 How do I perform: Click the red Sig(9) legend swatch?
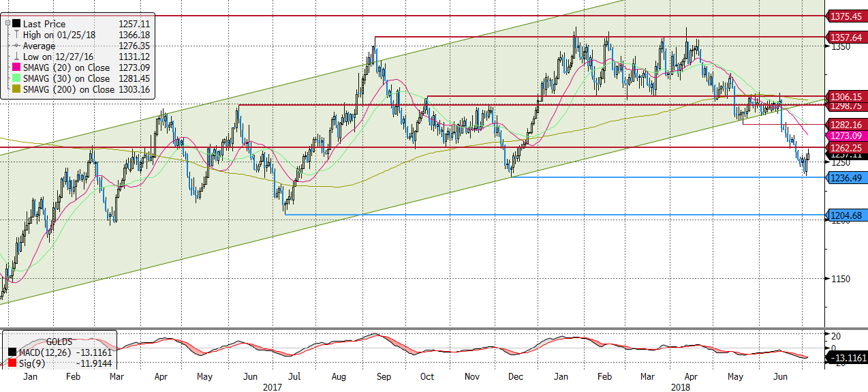[x=12, y=364]
